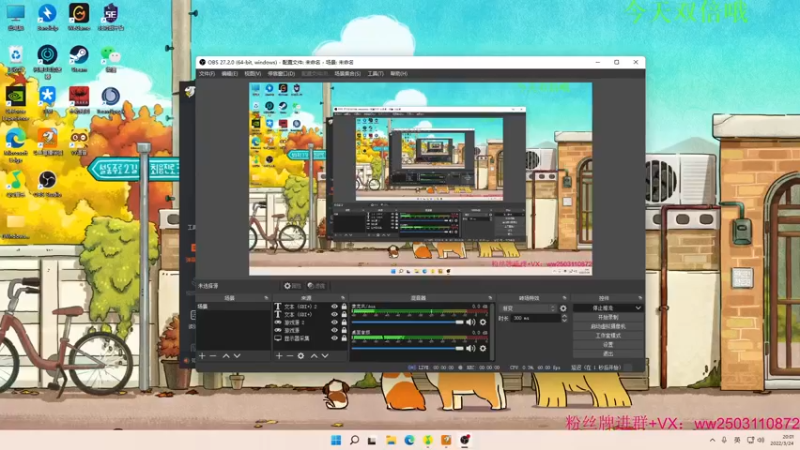This screenshot has width=800, height=450.
Task: Click the duration stepper arrows beside 300 ms
Action: pyautogui.click(x=564, y=318)
